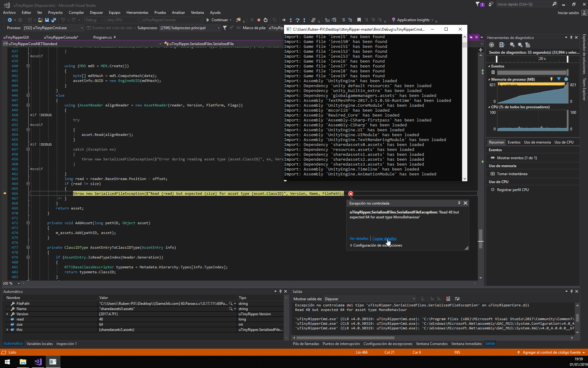Screen dimensions: 588x368
Task: Pin the Excepción no controlada popup
Action: (458, 203)
